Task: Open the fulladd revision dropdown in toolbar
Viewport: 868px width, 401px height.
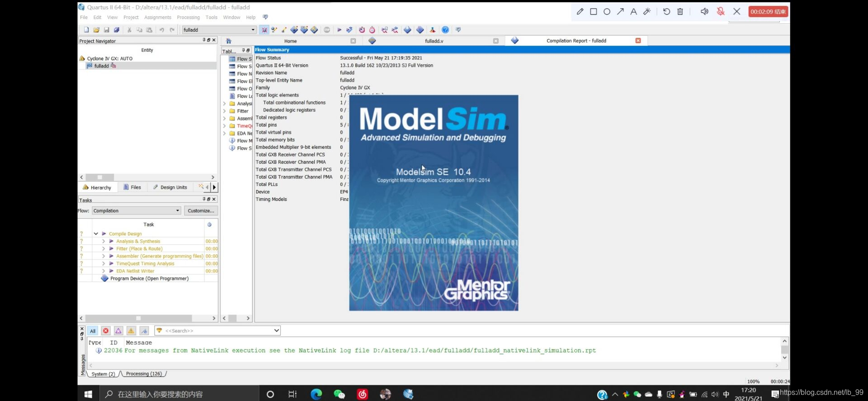Action: click(219, 30)
